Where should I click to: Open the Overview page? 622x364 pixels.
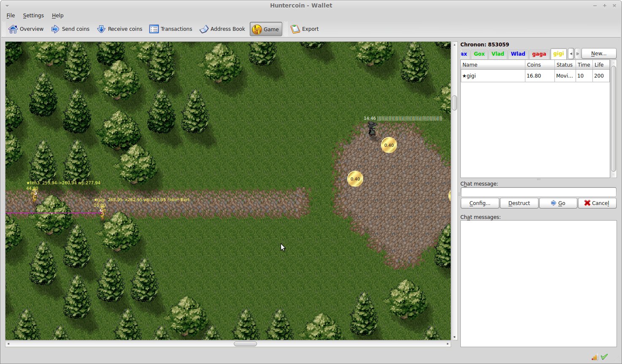click(26, 29)
